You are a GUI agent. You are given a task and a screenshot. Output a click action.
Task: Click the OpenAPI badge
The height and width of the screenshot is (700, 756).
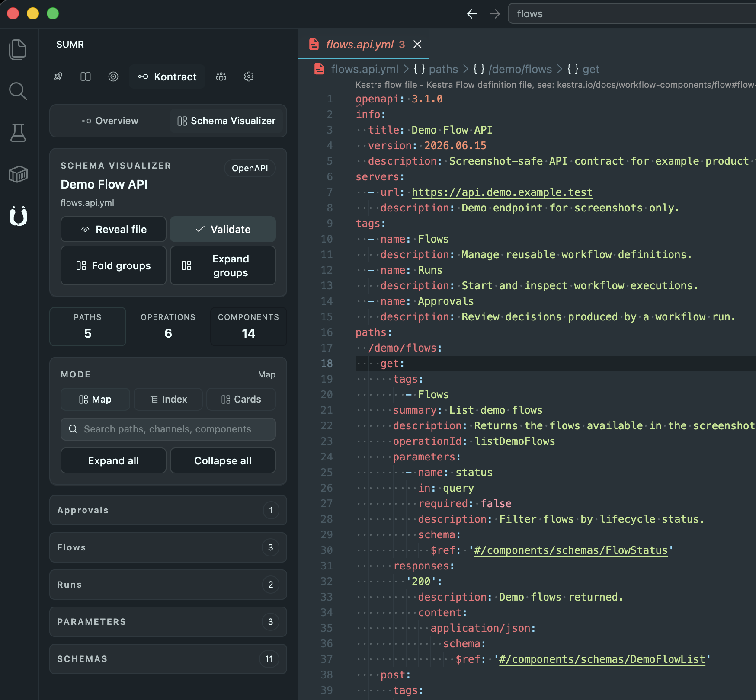250,168
